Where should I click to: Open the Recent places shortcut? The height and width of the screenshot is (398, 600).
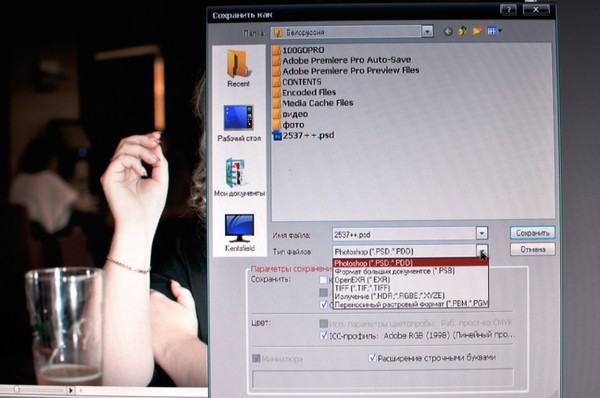point(238,69)
